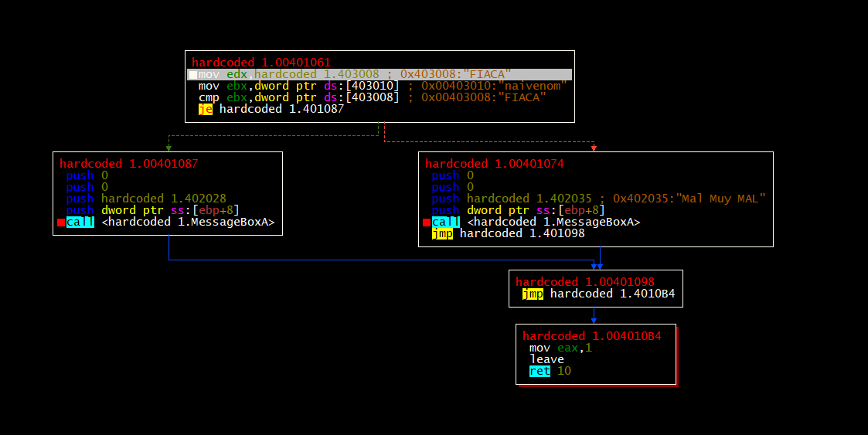Click the cyan call mnemonic in block 00401087
Viewport: 868px width, 435px height.
pos(80,222)
